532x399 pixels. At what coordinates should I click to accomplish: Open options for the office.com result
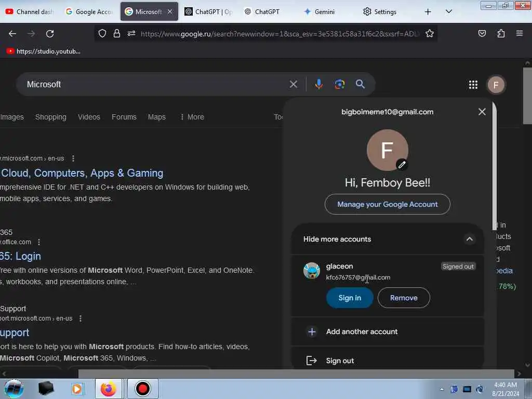pos(39,242)
